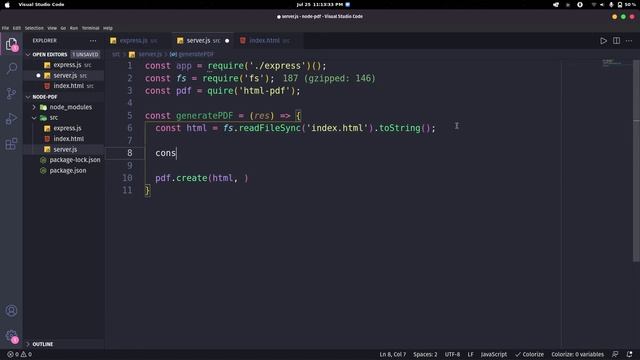The width and height of the screenshot is (640, 360).
Task: Change JavaScript language mode
Action: tap(493, 354)
